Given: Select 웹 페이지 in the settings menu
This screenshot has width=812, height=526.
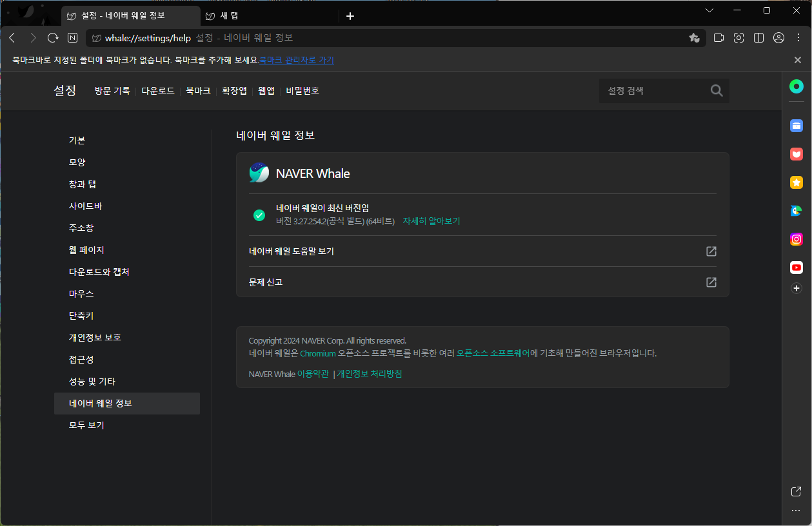Looking at the screenshot, I should click(127, 250).
